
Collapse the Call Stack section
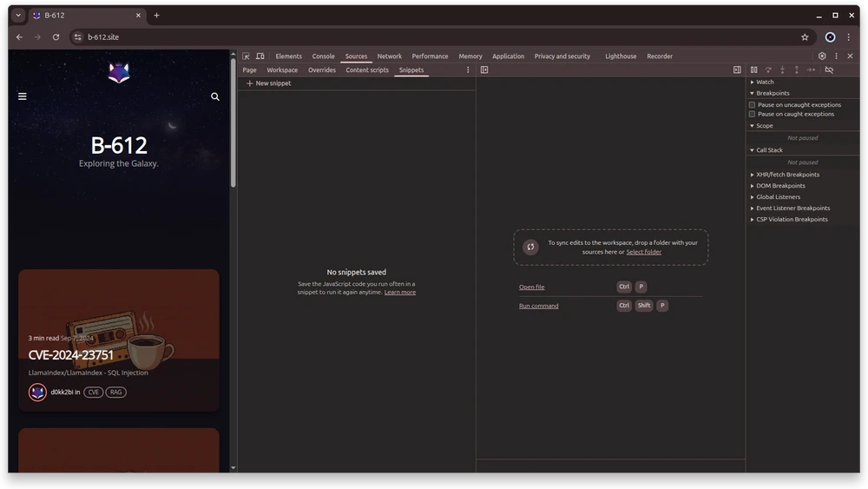coord(769,150)
